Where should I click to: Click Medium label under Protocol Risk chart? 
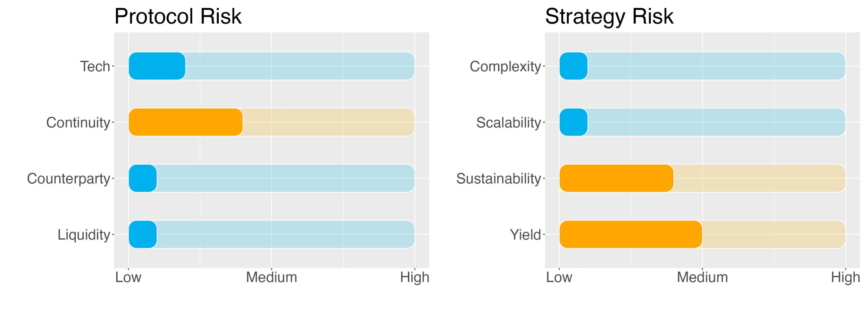point(272,277)
